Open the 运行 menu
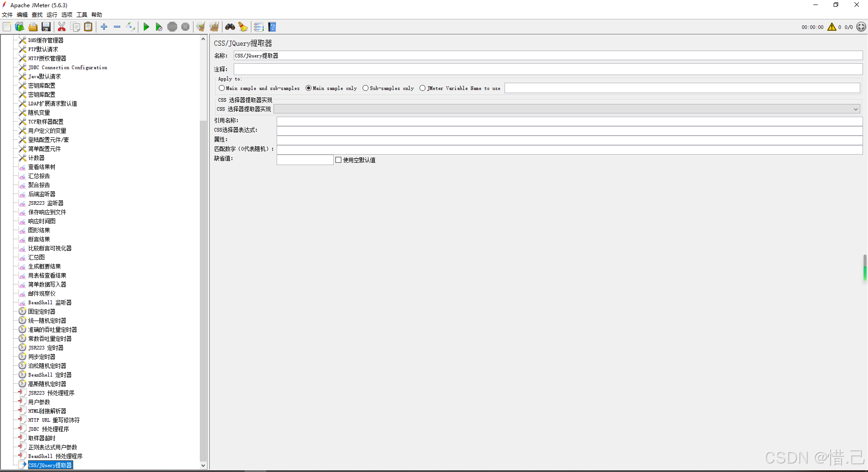 (52, 15)
